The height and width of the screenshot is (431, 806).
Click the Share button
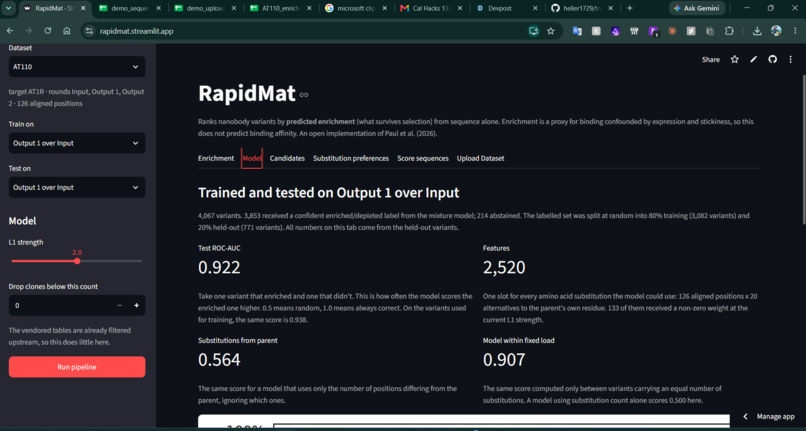click(x=710, y=60)
